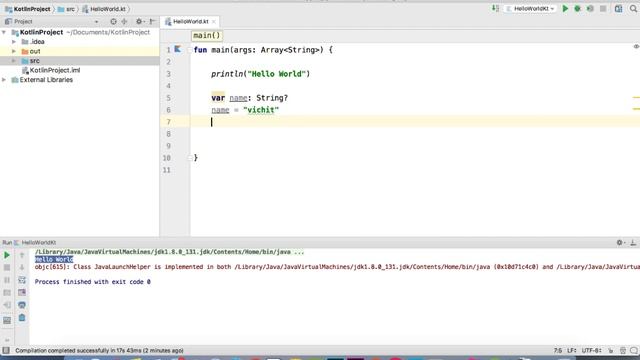
Task: Click src in the navigation breadcrumb
Action: click(67, 9)
